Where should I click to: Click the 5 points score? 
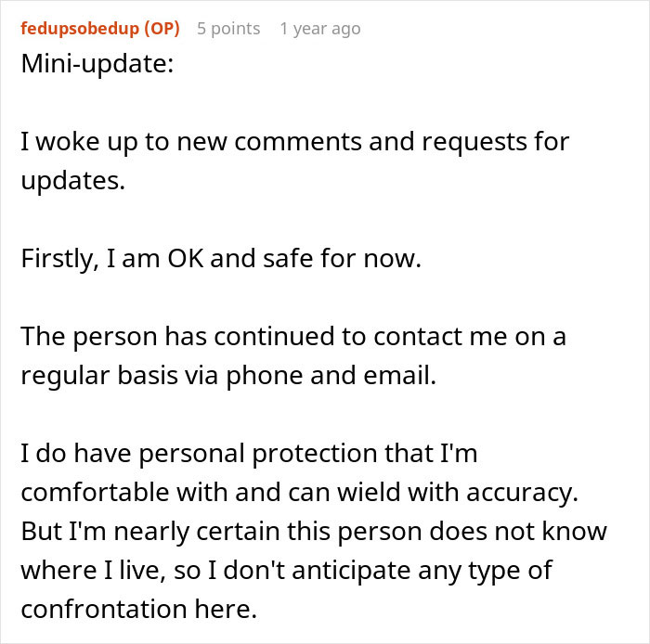point(228,28)
